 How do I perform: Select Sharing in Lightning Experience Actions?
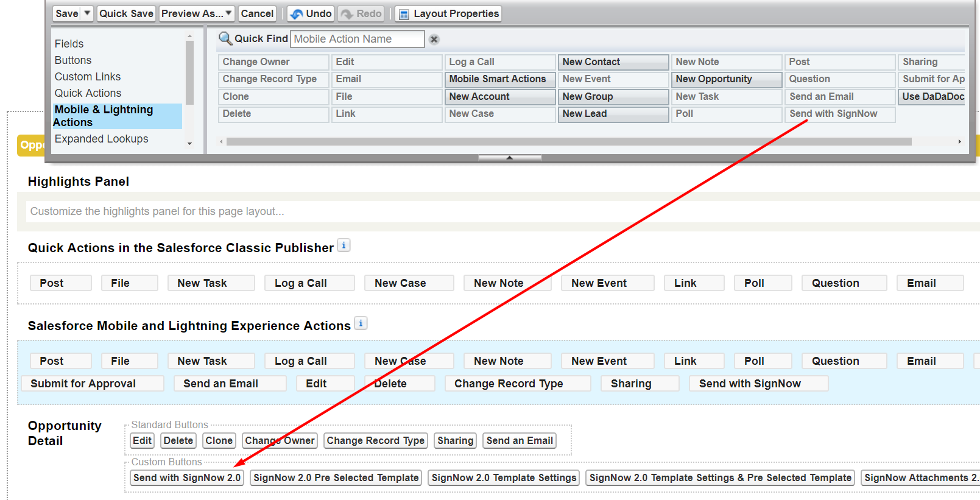(640, 384)
